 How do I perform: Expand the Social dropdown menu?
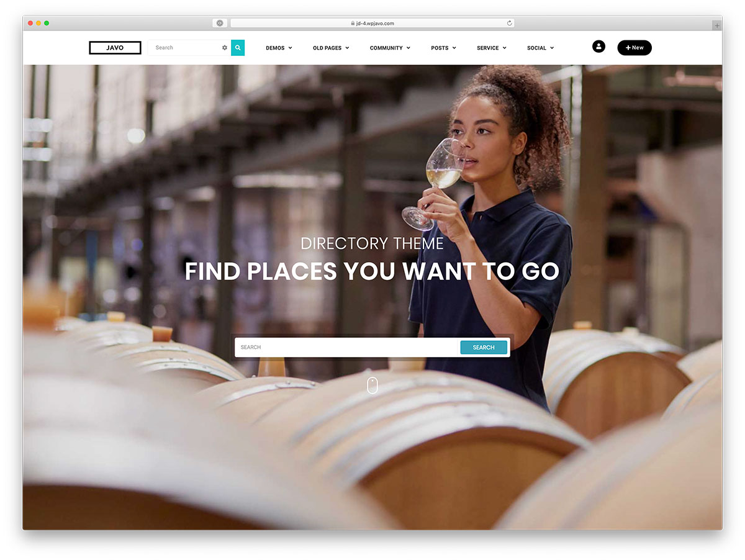(x=540, y=48)
